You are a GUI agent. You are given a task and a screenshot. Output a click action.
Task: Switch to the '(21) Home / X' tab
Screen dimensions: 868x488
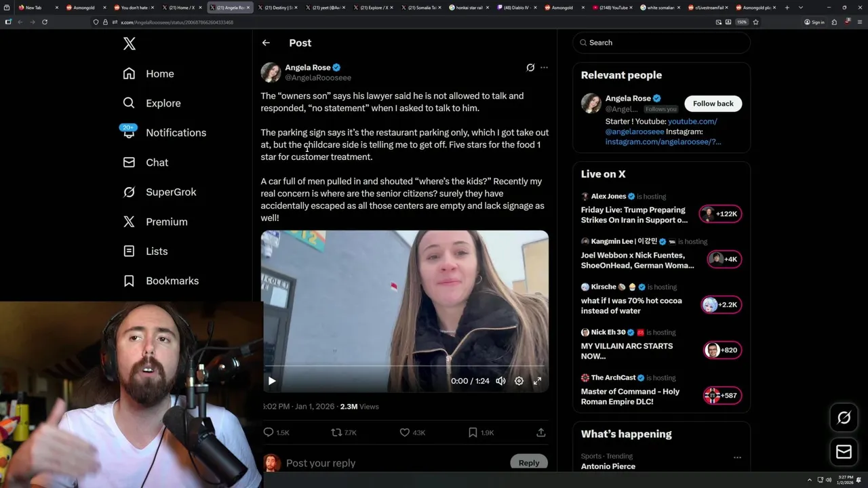pyautogui.click(x=182, y=7)
